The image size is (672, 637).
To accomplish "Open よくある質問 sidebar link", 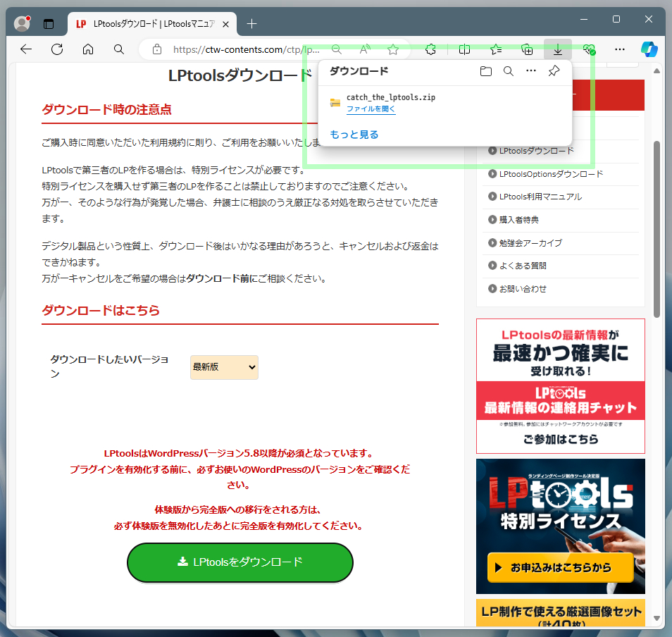I will click(523, 266).
